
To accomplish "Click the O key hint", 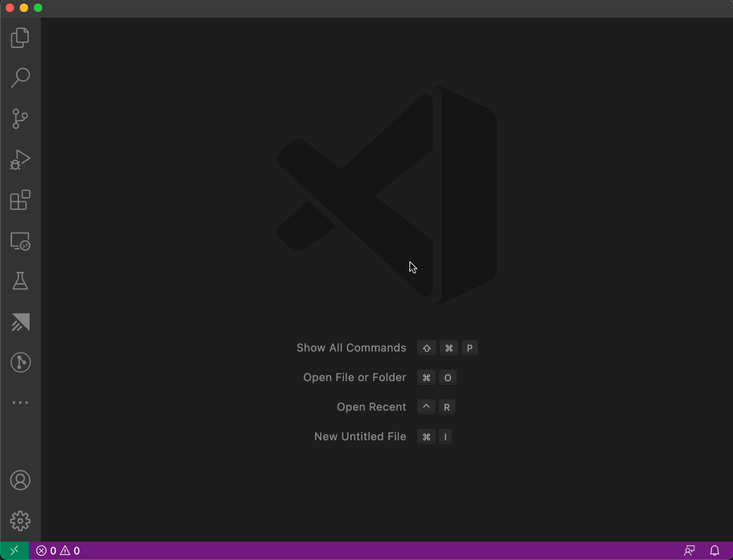I will coord(448,378).
